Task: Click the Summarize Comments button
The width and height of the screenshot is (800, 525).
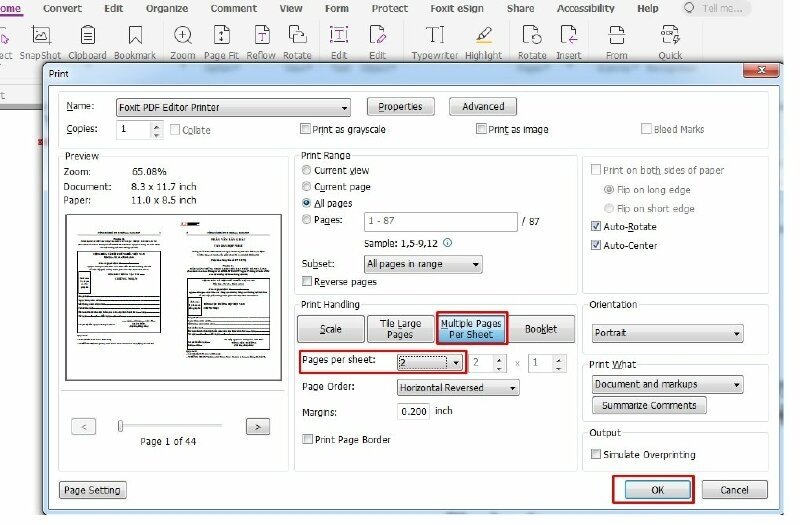Action: click(650, 405)
